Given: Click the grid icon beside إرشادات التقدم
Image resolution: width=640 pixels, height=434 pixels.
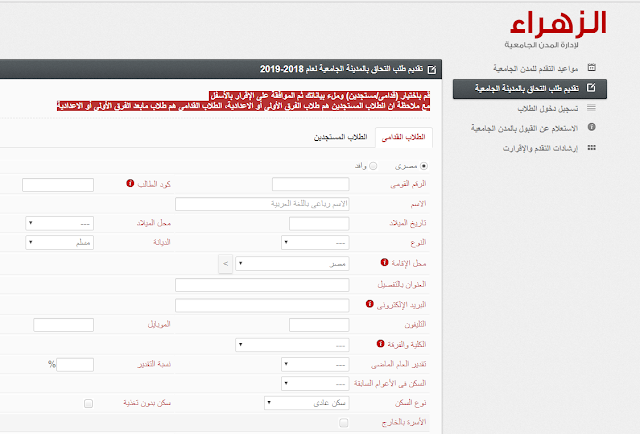Looking at the screenshot, I should click(591, 148).
